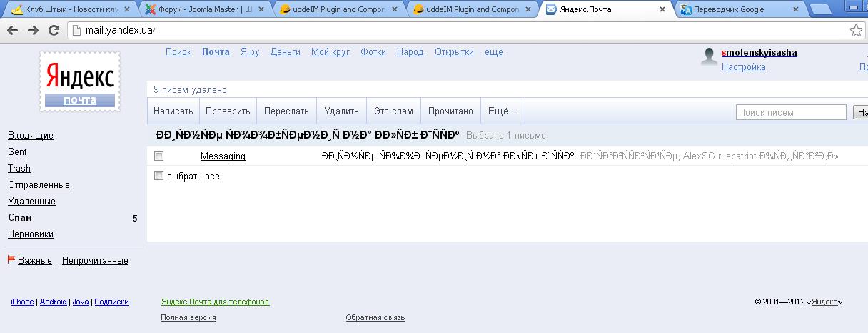Open Народ service link
Viewport: 868px width, 333px height.
pyautogui.click(x=410, y=52)
